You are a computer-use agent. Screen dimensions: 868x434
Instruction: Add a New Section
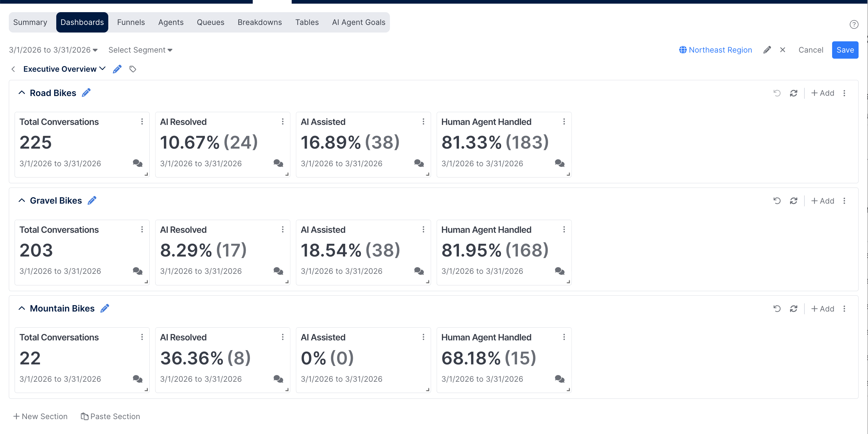[40, 416]
